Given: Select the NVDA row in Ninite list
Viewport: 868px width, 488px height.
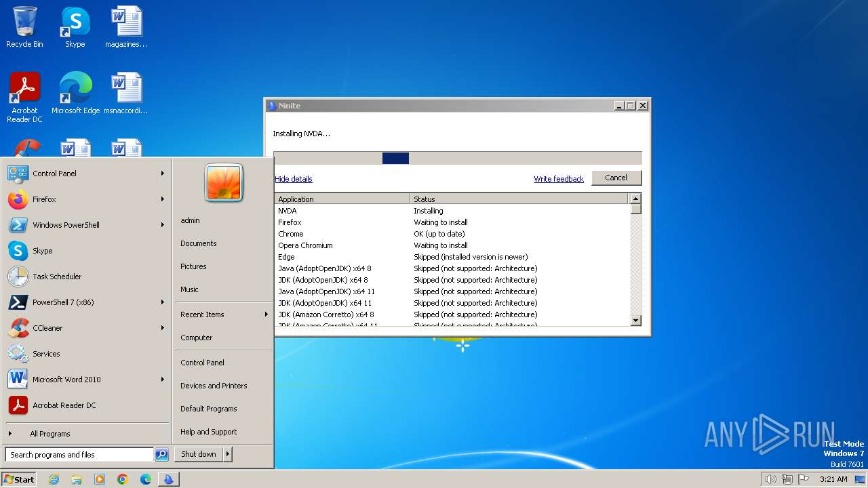Looking at the screenshot, I should pyautogui.click(x=452, y=211).
